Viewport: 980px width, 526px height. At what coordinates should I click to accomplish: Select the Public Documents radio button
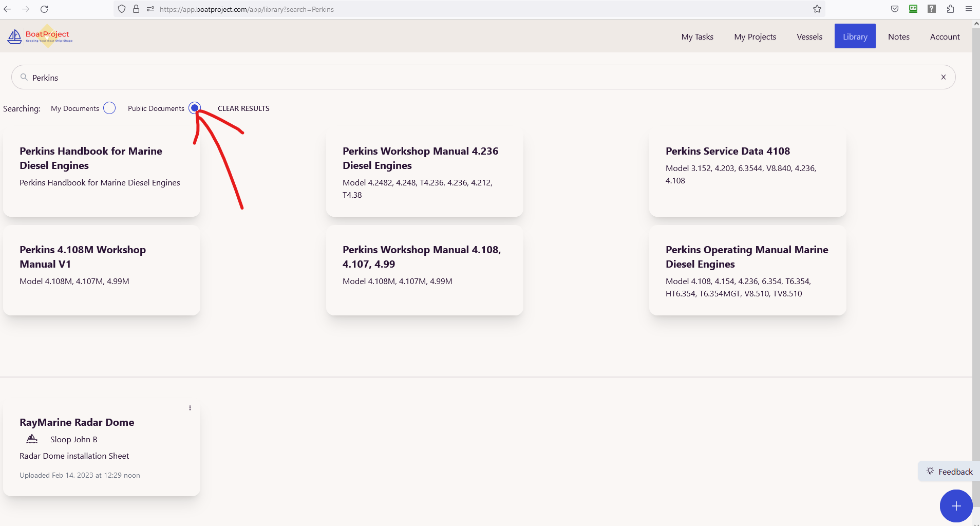pyautogui.click(x=194, y=108)
